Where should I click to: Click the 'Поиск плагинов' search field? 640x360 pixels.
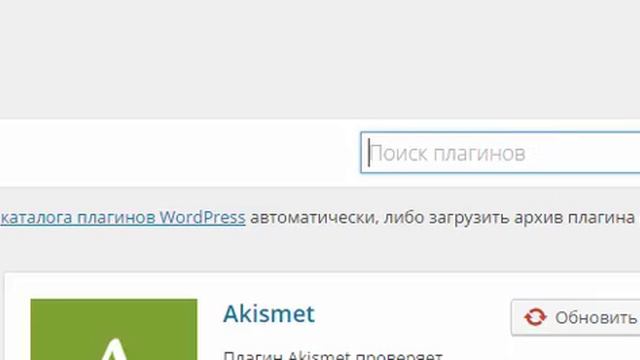(x=500, y=153)
